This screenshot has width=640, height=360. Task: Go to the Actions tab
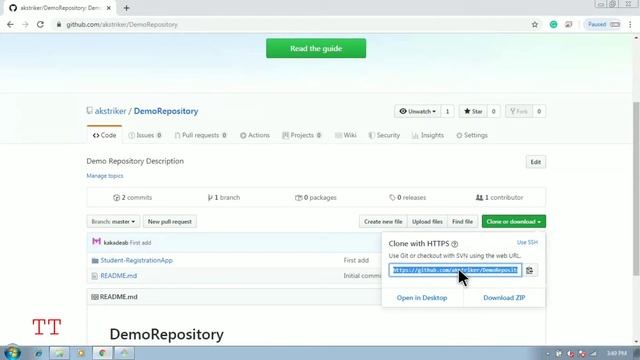coord(255,135)
